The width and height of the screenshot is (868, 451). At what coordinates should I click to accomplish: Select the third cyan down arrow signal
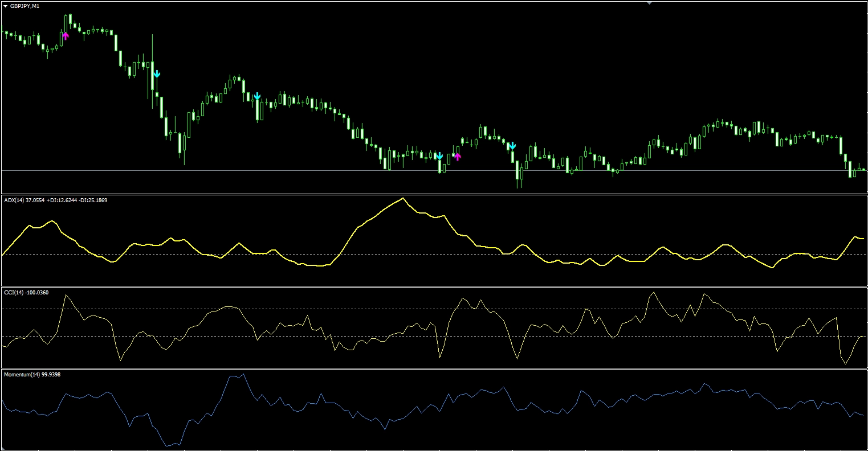tap(439, 156)
